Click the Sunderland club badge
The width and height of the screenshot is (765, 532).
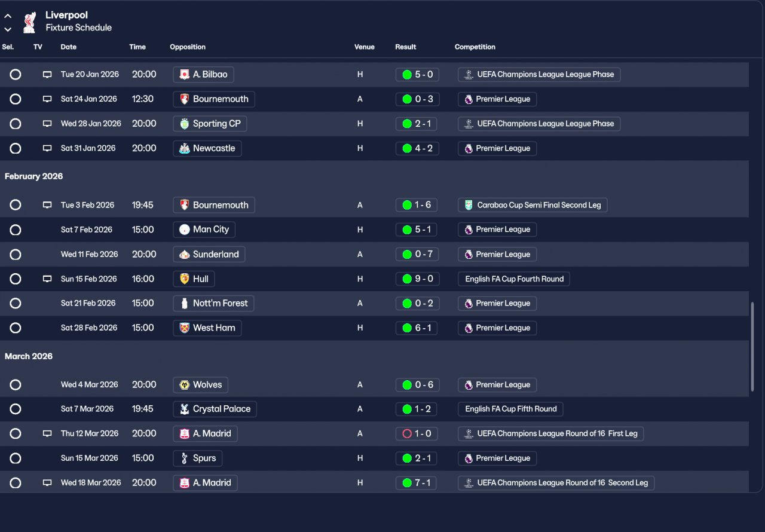tap(185, 254)
